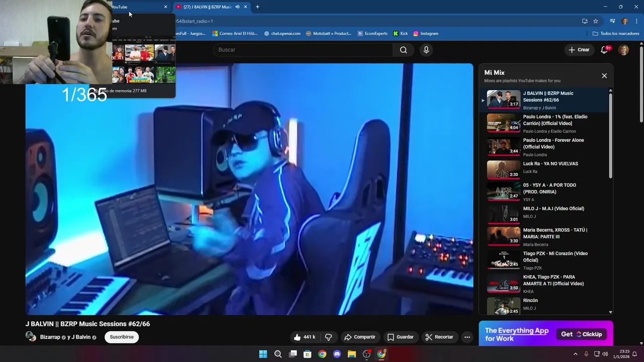
Task: Focus the Buscar search field
Action: 303,50
